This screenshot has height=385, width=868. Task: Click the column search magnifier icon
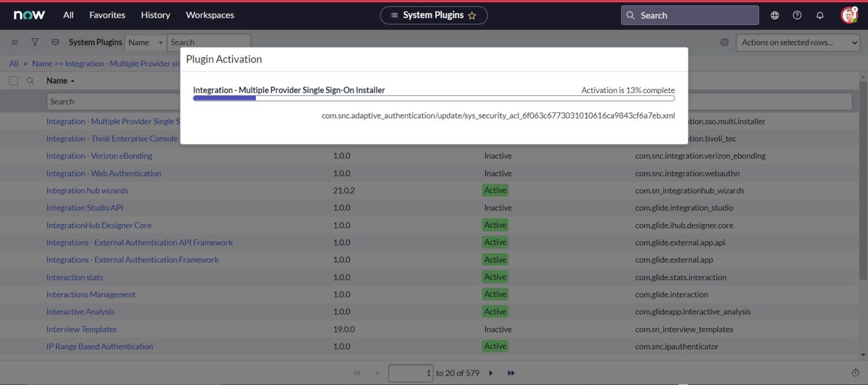29,80
